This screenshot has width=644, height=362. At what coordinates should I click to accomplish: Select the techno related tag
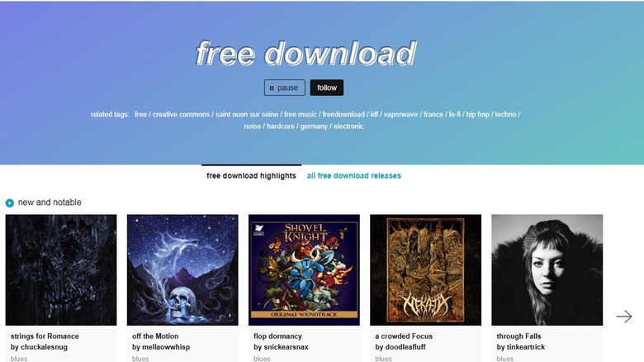coord(505,114)
